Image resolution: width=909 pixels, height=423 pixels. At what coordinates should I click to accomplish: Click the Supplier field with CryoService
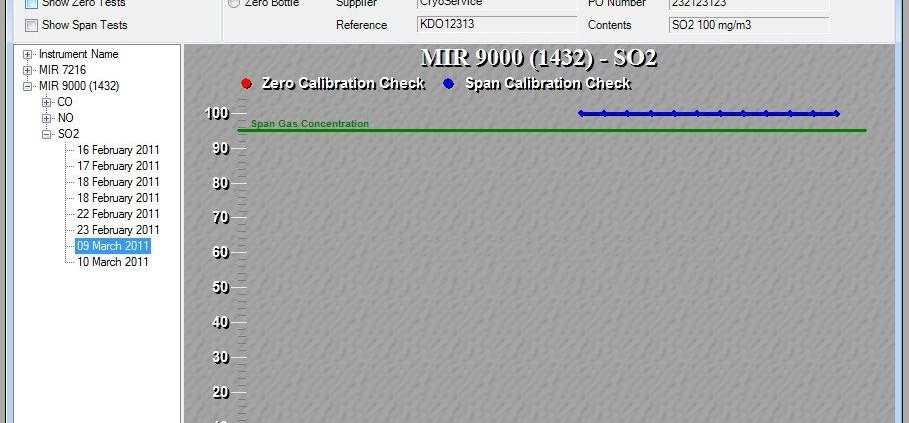pyautogui.click(x=497, y=4)
